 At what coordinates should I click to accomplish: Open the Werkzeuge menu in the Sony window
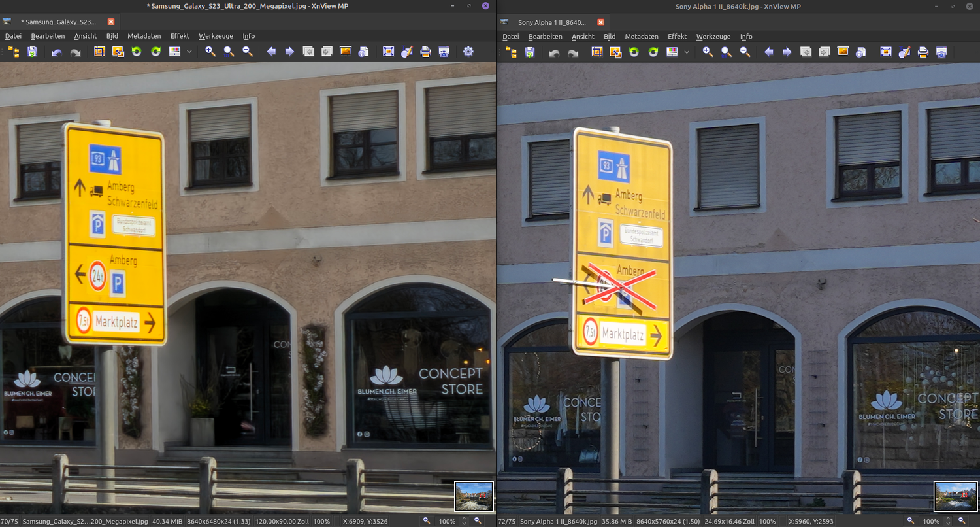713,37
